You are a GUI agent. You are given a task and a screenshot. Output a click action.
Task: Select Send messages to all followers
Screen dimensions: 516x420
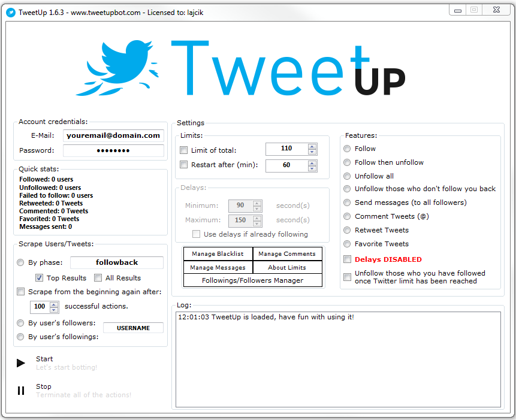(347, 203)
